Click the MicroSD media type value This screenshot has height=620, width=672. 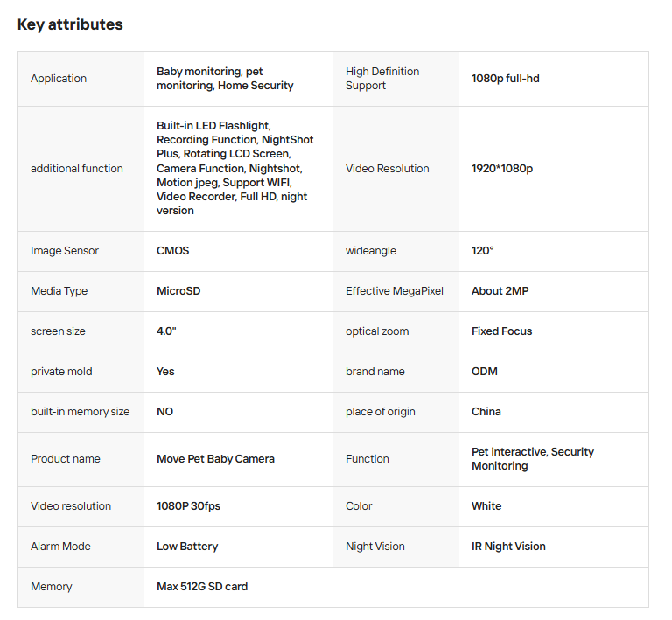(x=178, y=291)
